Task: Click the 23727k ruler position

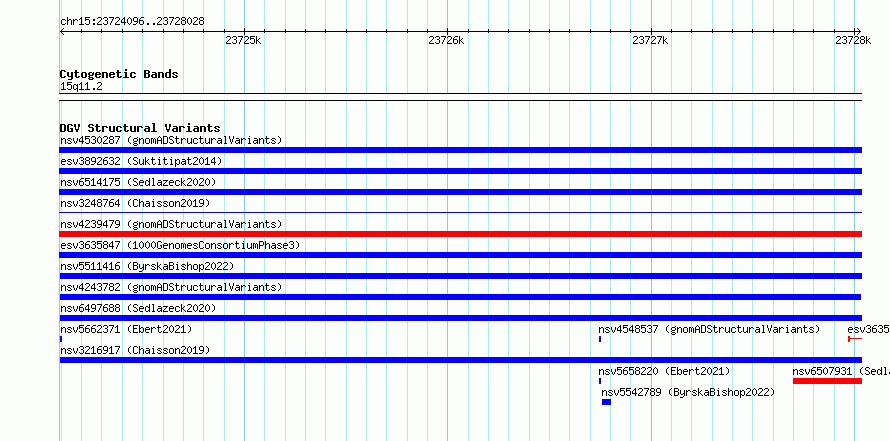Action: coord(650,40)
